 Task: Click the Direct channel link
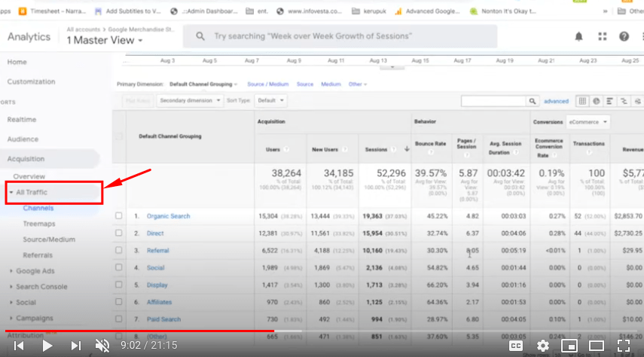click(155, 233)
